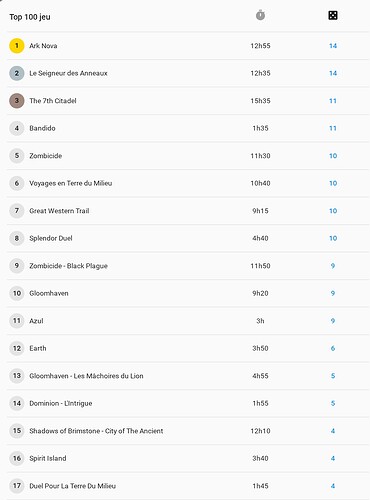370x500 pixels.
Task: Open Ark Nova's play count link 14
Action: tap(333, 46)
